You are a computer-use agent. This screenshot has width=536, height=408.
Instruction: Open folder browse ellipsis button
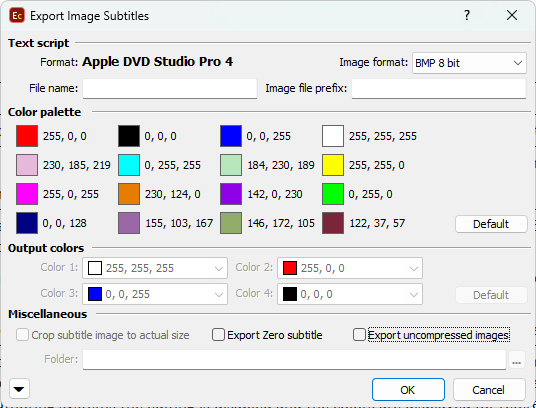click(517, 360)
